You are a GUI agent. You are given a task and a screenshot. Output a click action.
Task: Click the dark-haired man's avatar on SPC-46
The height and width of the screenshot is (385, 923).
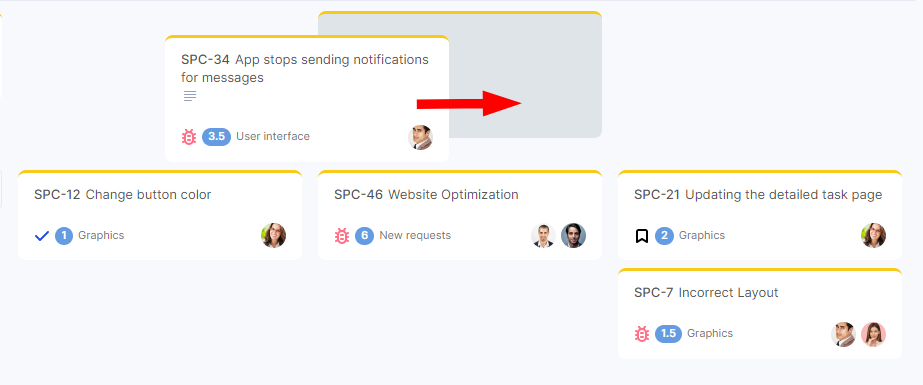tap(573, 235)
